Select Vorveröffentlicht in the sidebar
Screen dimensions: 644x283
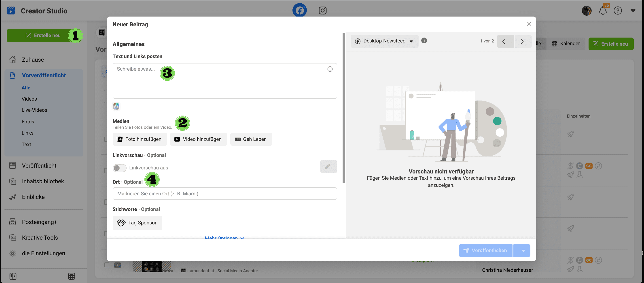click(x=44, y=76)
